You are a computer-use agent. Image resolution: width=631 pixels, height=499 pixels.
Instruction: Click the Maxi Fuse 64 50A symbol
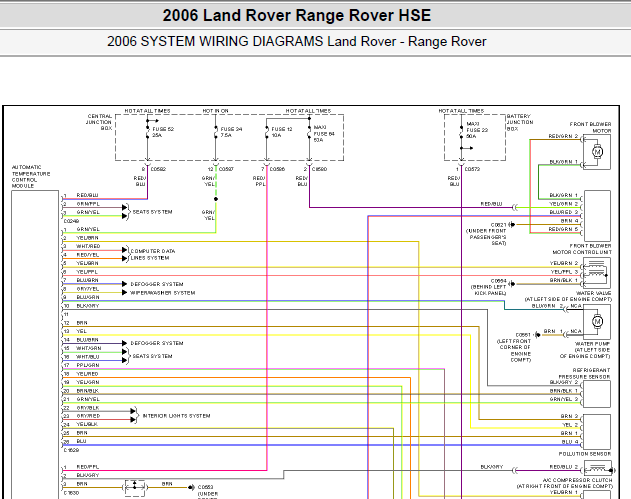(309, 133)
